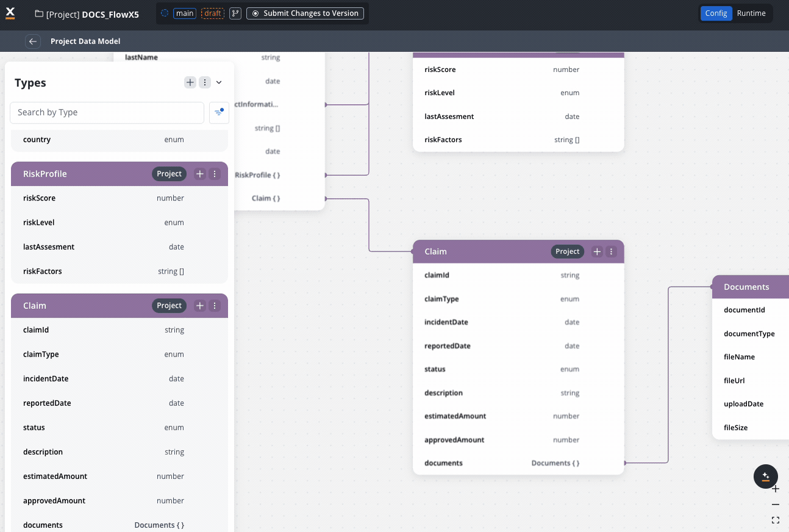Select claimType row in Types panel
This screenshot has height=532, width=789.
(x=120, y=355)
